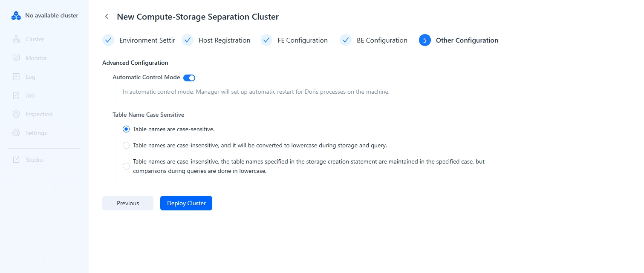Click the Cluster icon in sidebar
Viewport: 644px width, 273px height.
click(x=16, y=40)
